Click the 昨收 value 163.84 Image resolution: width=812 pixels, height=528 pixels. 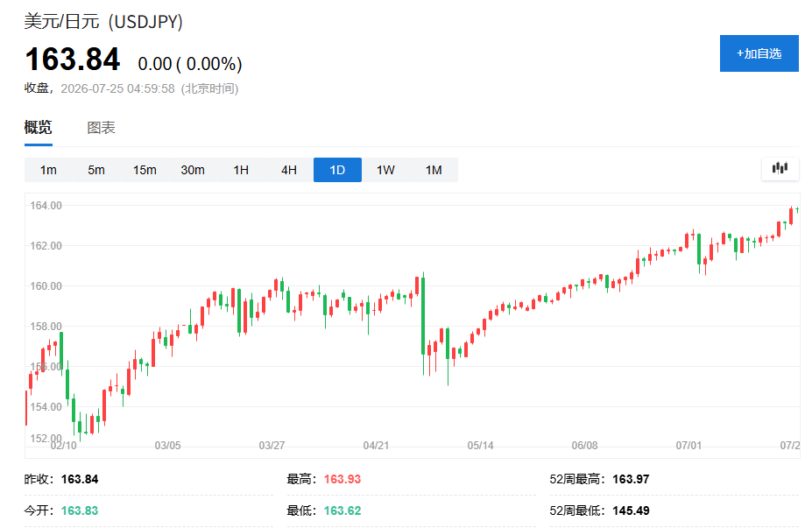(80, 479)
